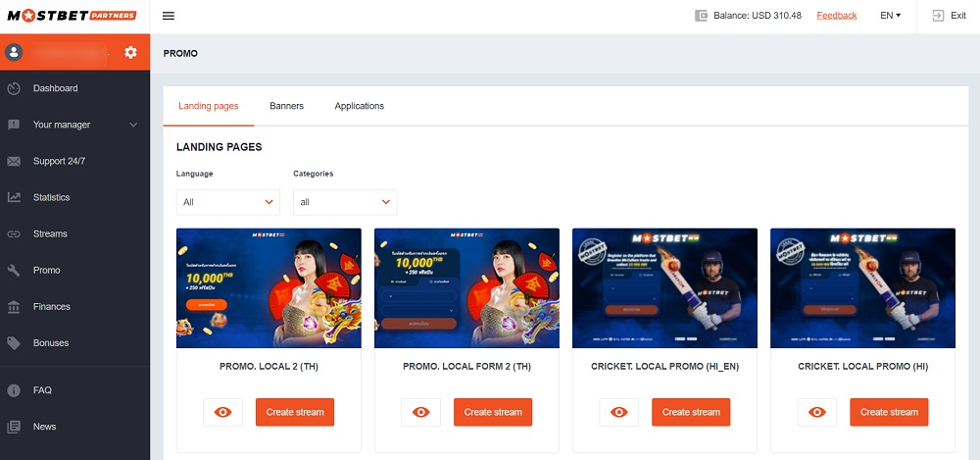Click the Support 24/7 envelope icon
980x460 pixels.
click(14, 161)
